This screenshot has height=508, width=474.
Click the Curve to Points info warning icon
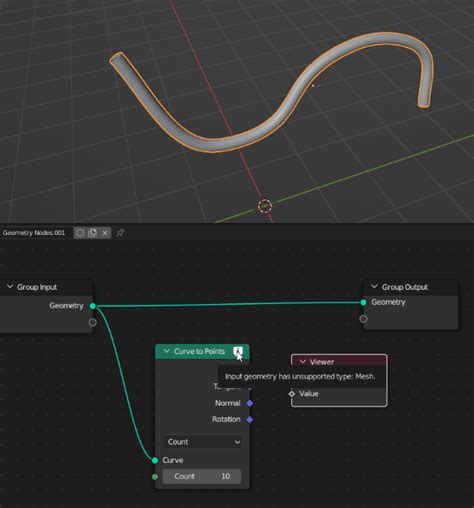tap(238, 351)
